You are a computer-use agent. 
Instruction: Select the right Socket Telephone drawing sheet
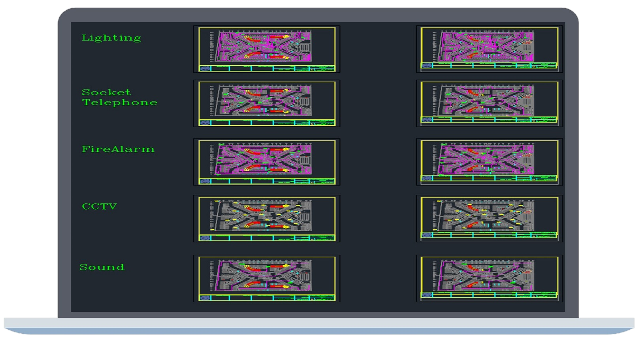[x=489, y=103]
